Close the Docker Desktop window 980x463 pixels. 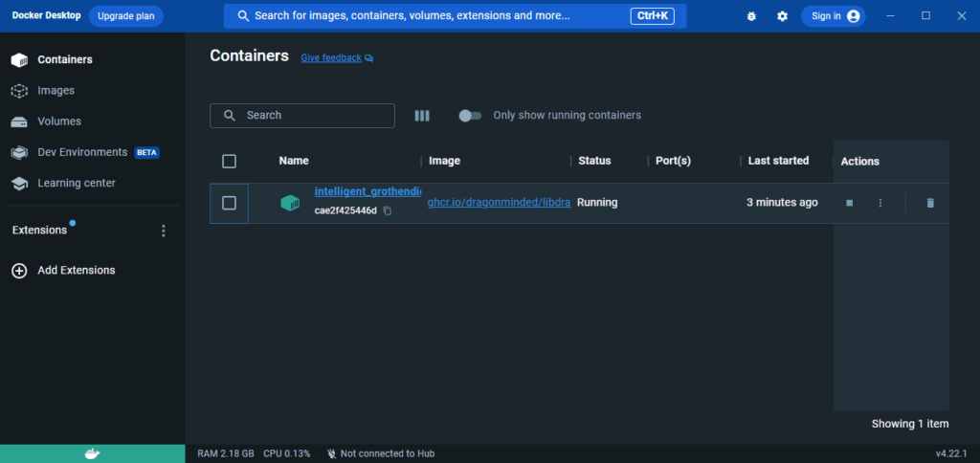(x=962, y=16)
